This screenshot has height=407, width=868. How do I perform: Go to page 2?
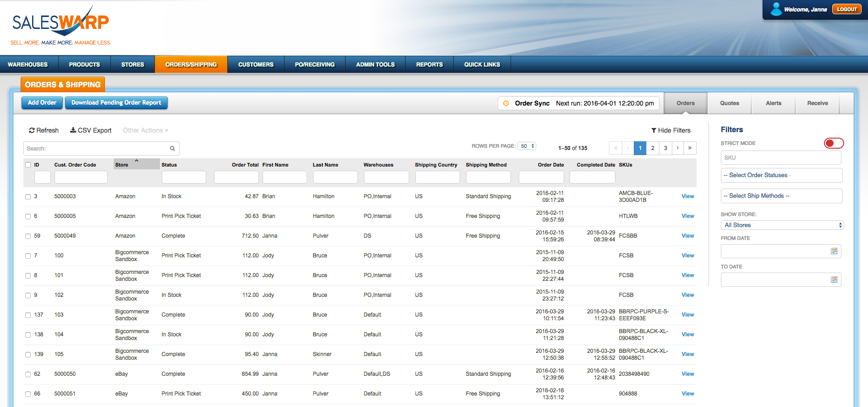click(653, 148)
